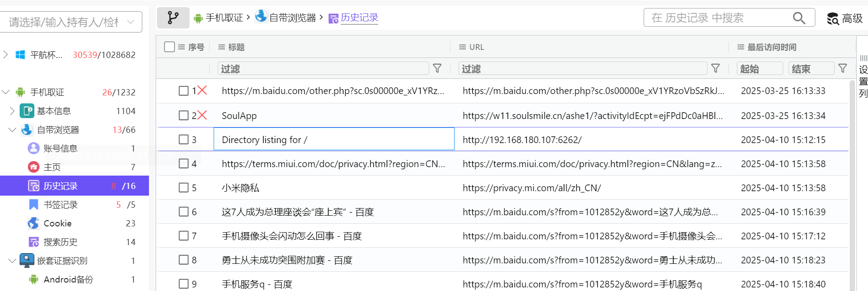Expand the 基本信息 tree node
The height and width of the screenshot is (291, 868).
point(12,111)
